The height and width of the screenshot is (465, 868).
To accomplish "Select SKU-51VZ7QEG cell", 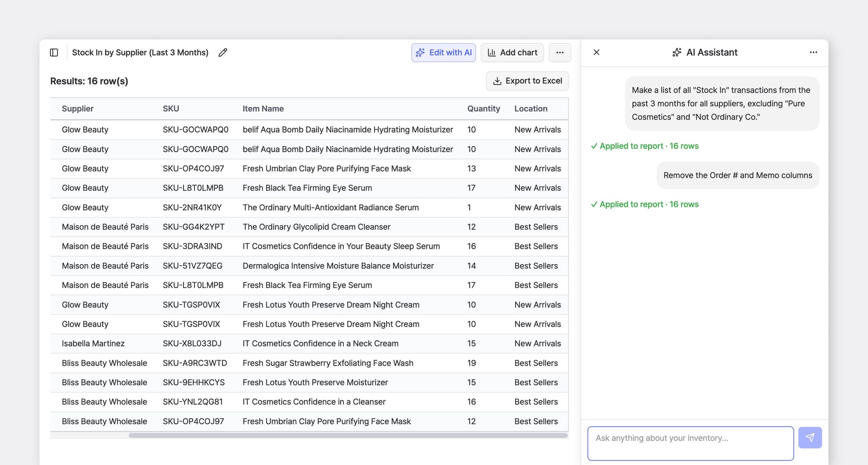I will (x=193, y=266).
